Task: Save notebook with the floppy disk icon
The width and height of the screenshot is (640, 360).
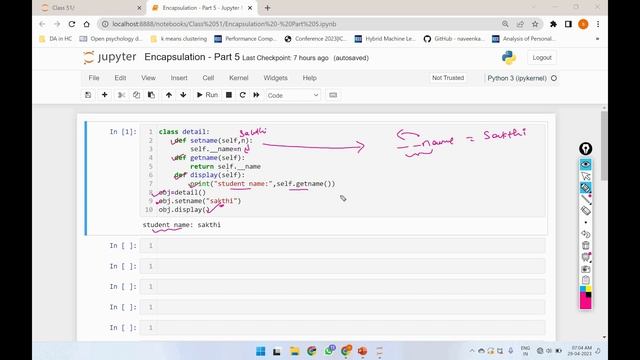Action: [x=88, y=95]
